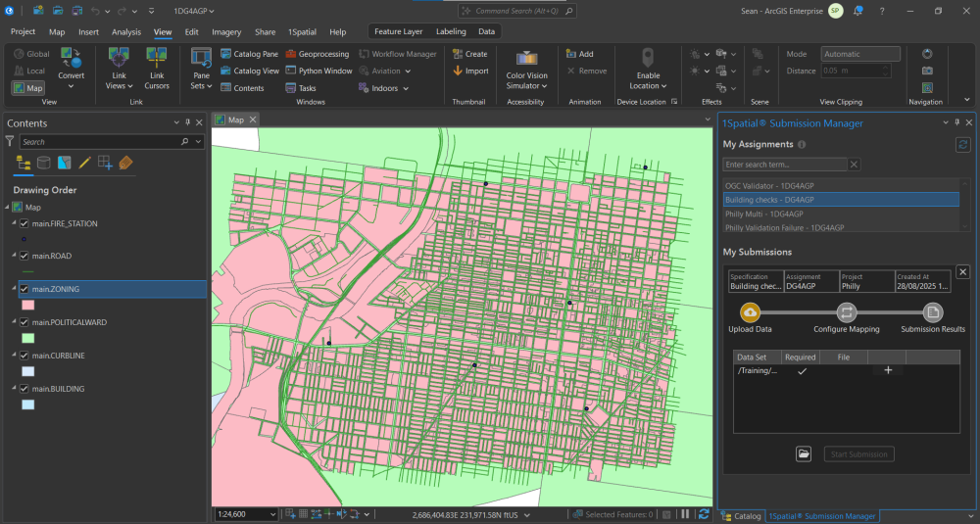Open the Tasks pane
This screenshot has width=980, height=524.
pos(301,88)
